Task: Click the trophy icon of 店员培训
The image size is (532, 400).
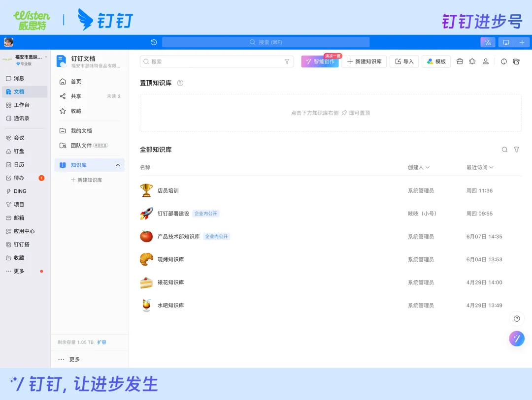Action: pyautogui.click(x=146, y=190)
